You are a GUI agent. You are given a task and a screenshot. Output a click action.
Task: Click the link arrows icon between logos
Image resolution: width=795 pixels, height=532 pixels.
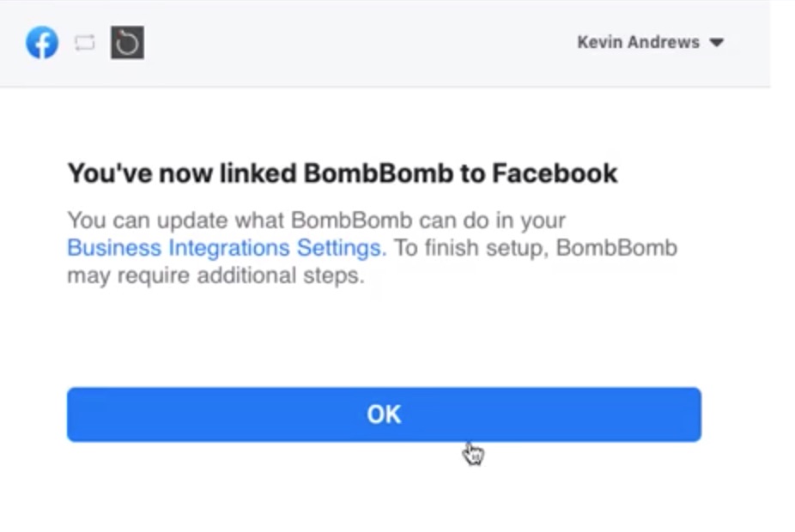click(x=85, y=43)
